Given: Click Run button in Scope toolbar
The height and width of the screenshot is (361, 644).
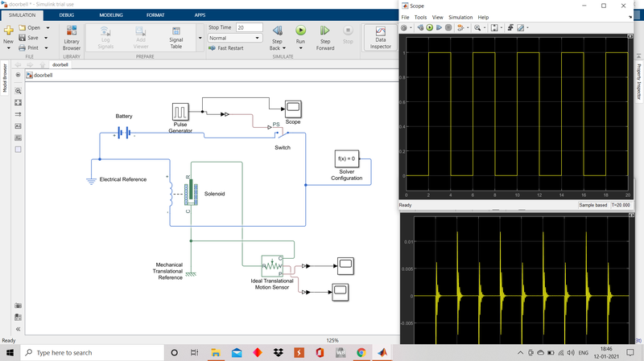Looking at the screenshot, I should [430, 28].
